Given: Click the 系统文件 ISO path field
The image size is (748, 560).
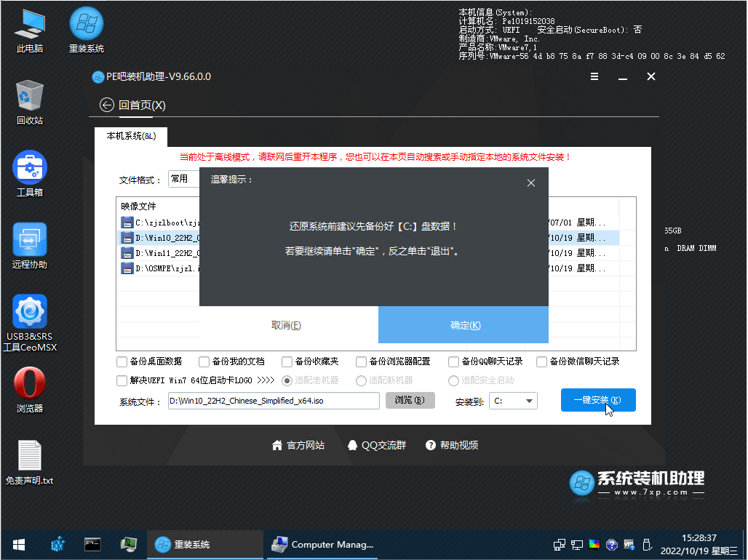Looking at the screenshot, I should pyautogui.click(x=274, y=401).
